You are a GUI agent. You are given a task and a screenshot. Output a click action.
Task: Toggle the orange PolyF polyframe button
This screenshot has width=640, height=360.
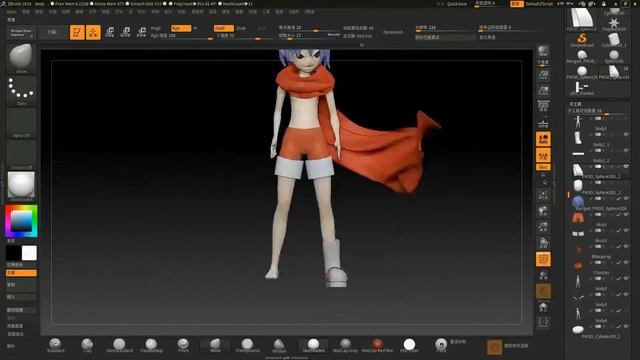coord(543,259)
